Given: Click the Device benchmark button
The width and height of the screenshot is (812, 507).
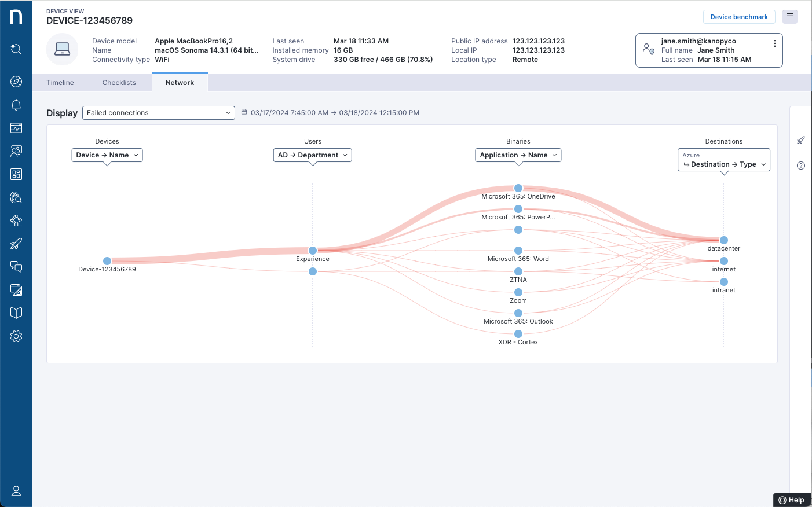Looking at the screenshot, I should pos(738,17).
